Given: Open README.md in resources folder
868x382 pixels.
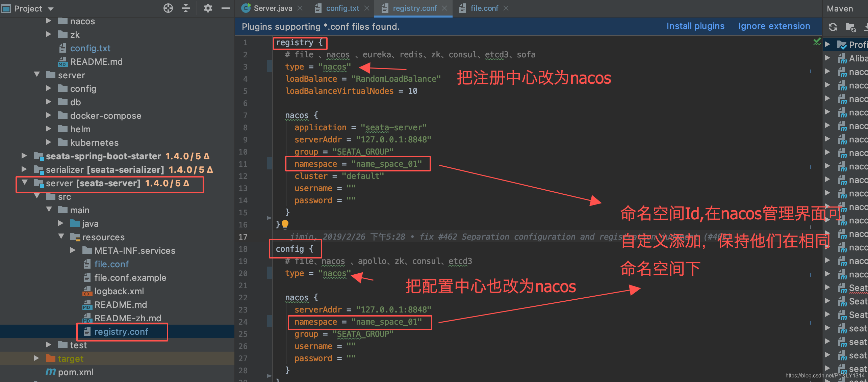Looking at the screenshot, I should 121,305.
